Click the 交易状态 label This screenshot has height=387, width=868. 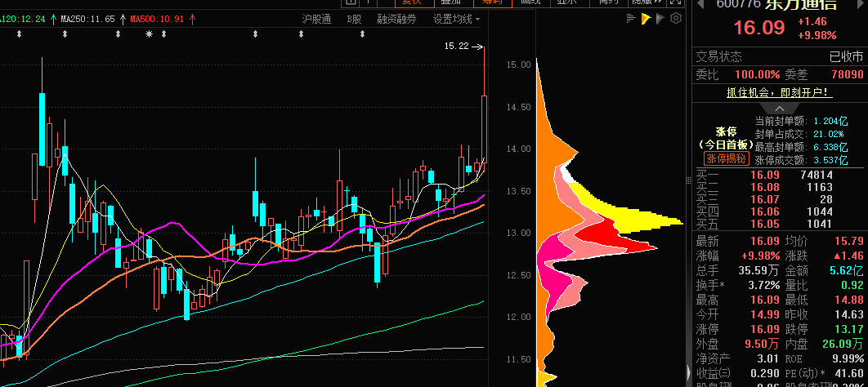718,57
